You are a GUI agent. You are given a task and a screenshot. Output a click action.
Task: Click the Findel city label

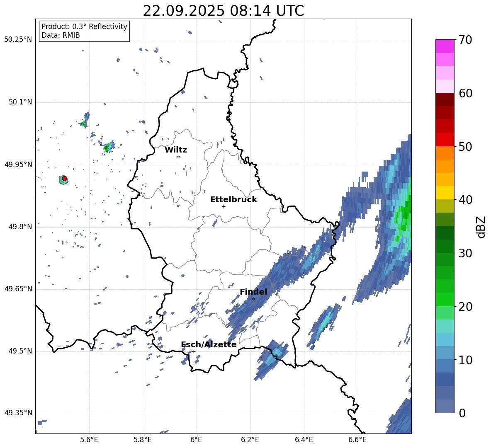[x=253, y=292]
